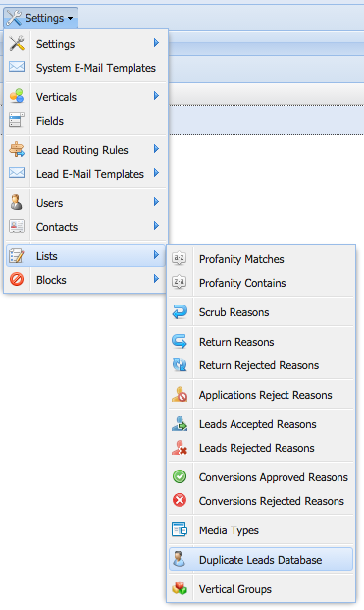
Task: Click the Vertical Groups cubes icon
Action: [180, 589]
